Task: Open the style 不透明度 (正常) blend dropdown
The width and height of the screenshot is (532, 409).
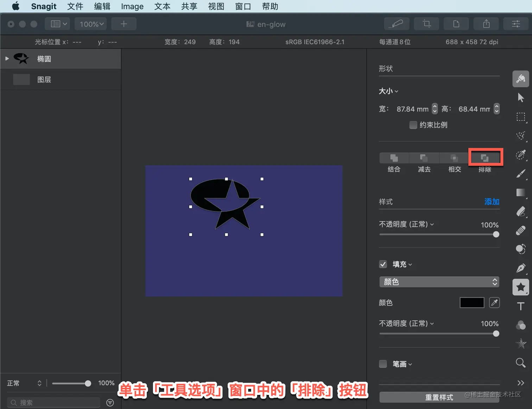Action: pyautogui.click(x=406, y=224)
